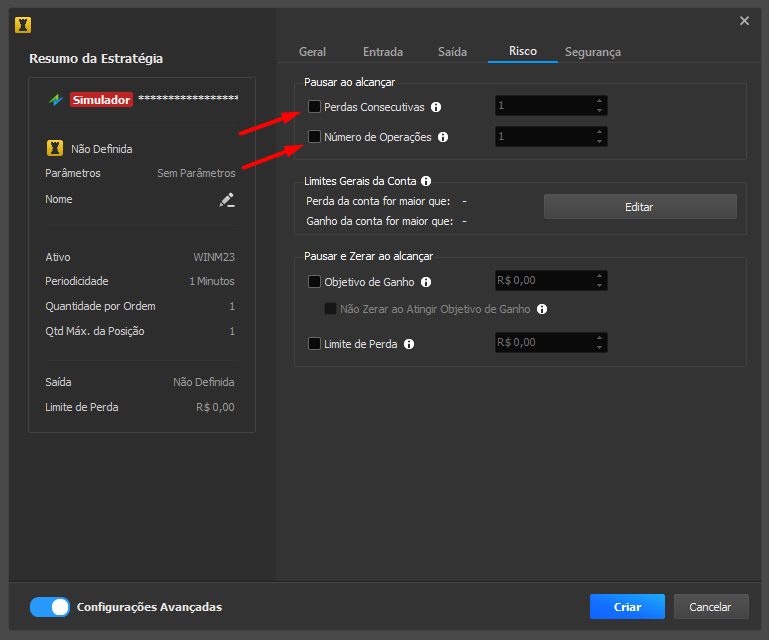This screenshot has height=640, width=769.
Task: Edit strategy name with pencil icon
Action: coord(227,200)
